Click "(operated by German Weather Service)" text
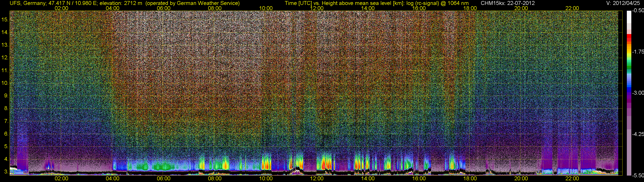 point(193,3)
